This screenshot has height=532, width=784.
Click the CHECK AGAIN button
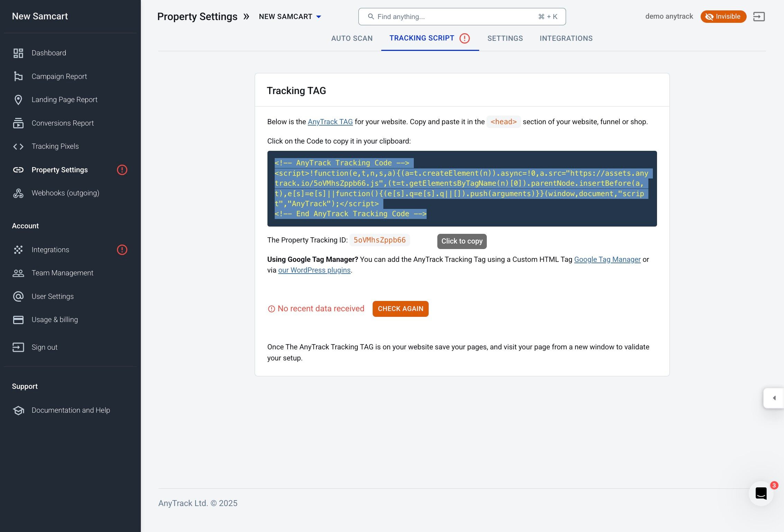pos(400,309)
